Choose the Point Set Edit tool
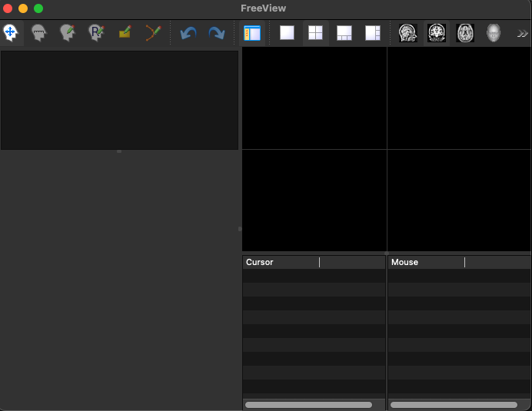 point(153,33)
